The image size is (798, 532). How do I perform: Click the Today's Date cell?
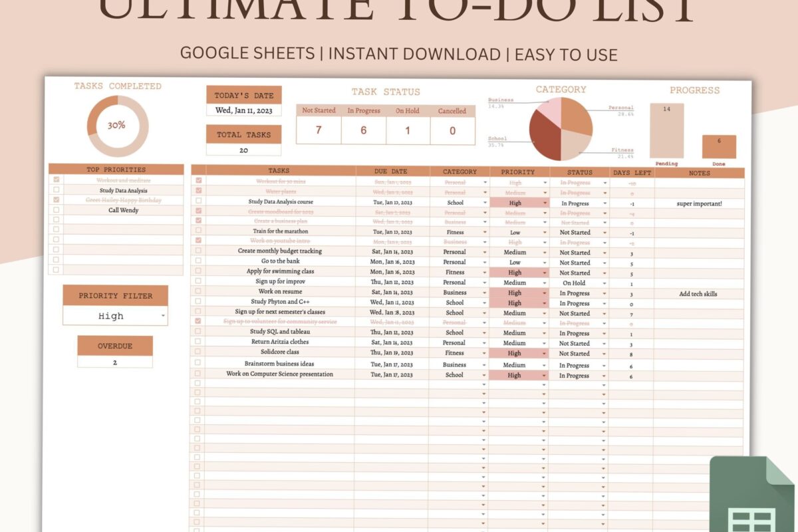(243, 110)
